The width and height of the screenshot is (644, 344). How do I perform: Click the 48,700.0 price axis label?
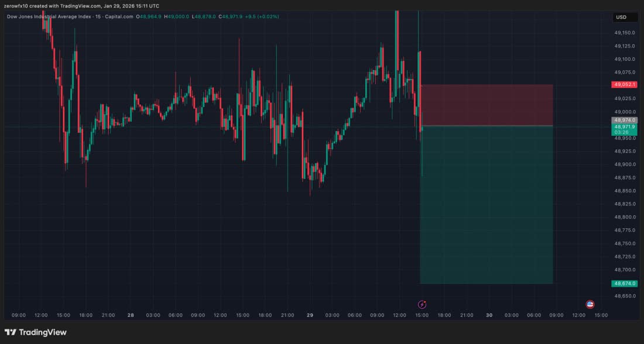pyautogui.click(x=624, y=270)
